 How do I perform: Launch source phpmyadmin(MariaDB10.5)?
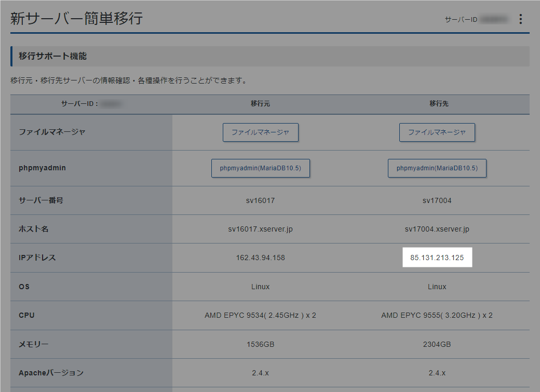point(261,168)
